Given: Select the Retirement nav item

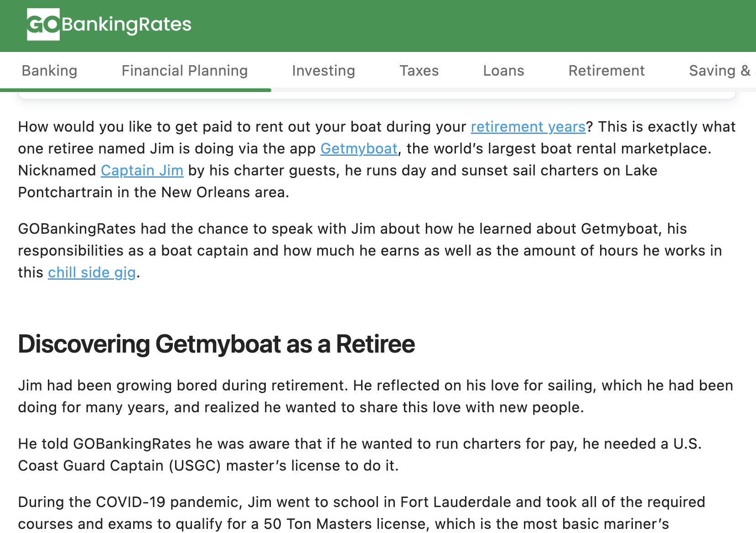Looking at the screenshot, I should tap(606, 71).
